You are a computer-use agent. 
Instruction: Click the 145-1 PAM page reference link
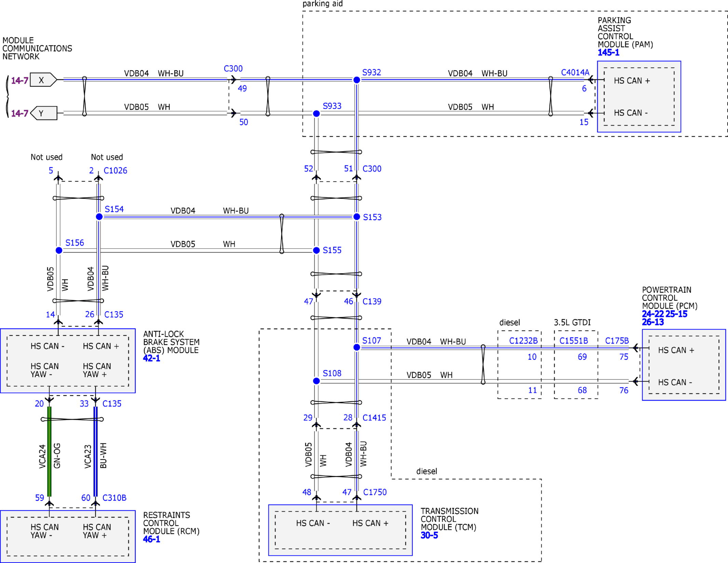pyautogui.click(x=608, y=53)
